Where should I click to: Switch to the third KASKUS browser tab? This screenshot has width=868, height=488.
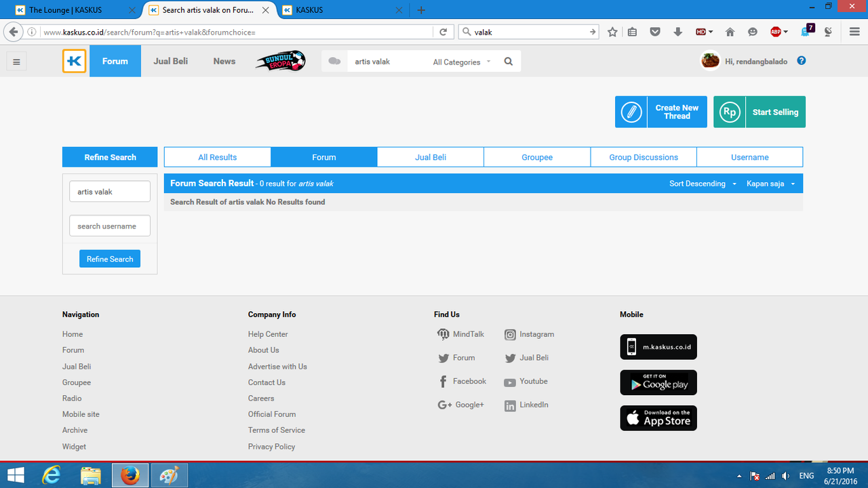[x=342, y=10]
